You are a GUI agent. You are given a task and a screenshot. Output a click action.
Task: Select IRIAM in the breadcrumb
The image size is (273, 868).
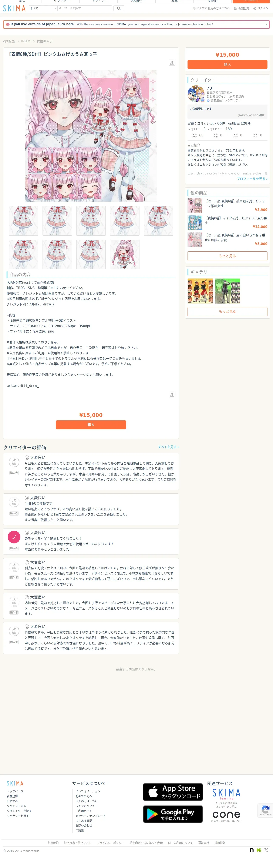click(26, 41)
